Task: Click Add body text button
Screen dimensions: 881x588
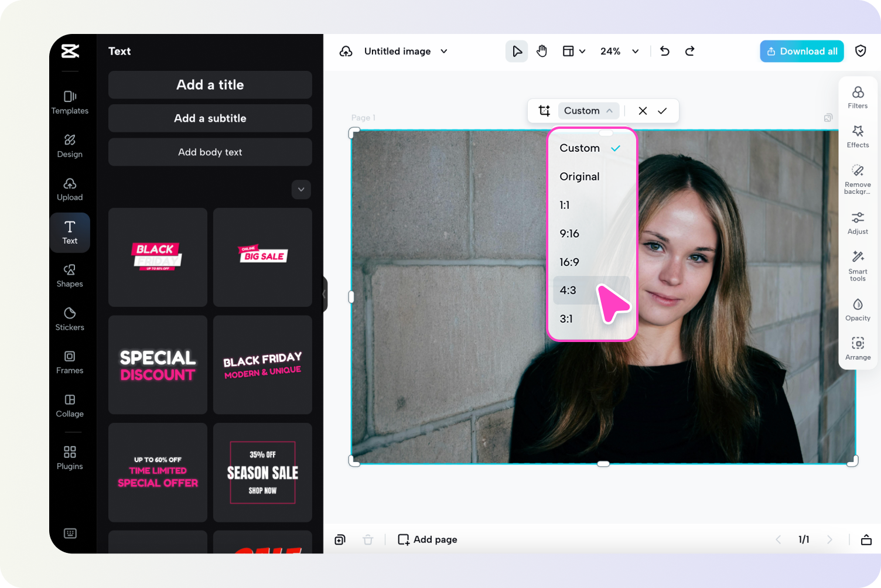Action: point(210,152)
